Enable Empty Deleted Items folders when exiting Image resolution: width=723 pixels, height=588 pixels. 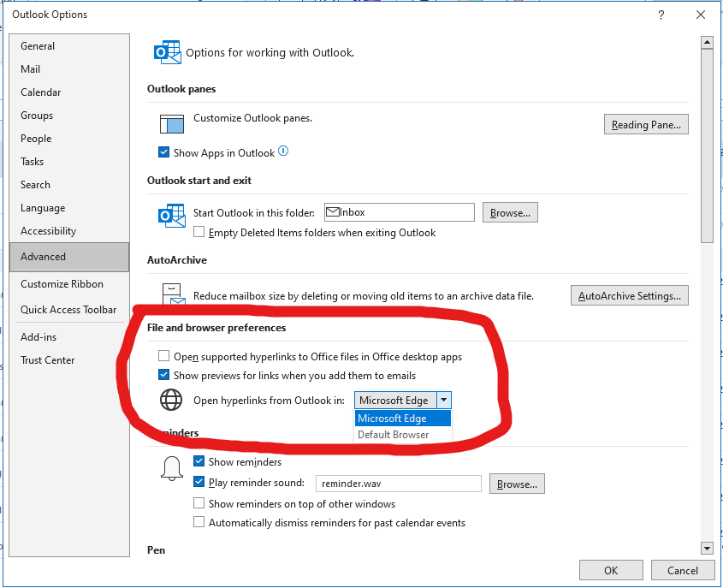click(199, 232)
